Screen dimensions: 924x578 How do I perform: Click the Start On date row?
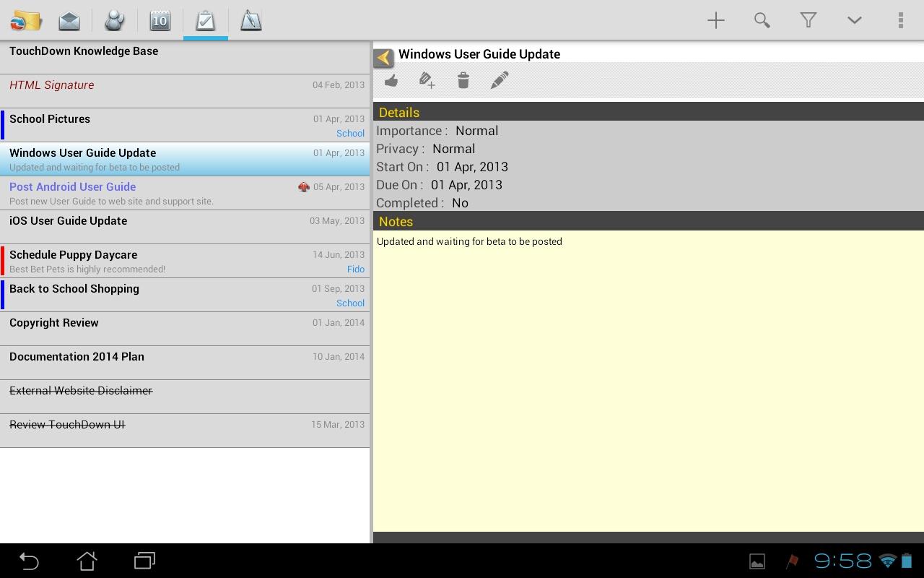pyautogui.click(x=648, y=167)
